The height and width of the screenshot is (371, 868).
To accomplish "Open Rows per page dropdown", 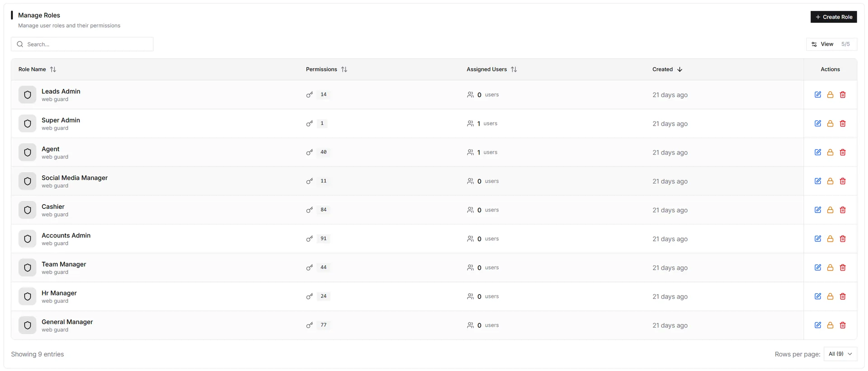I will click(840, 354).
